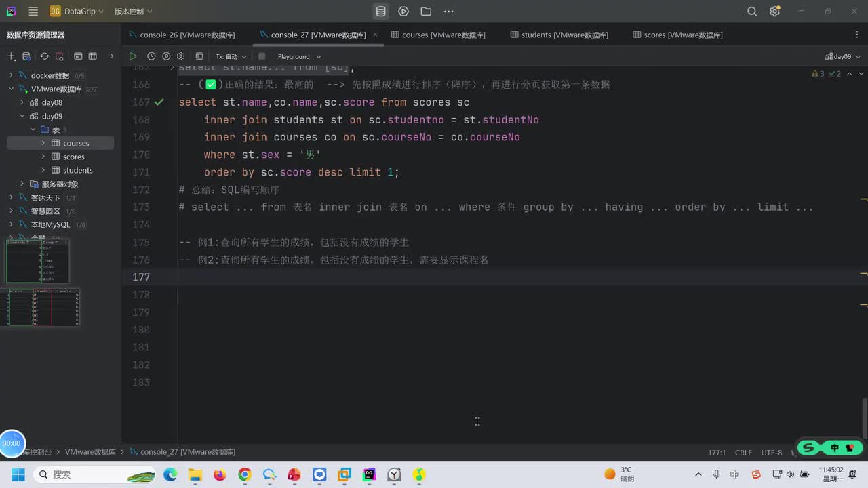The height and width of the screenshot is (488, 868).
Task: Collapse the 表 tables folder
Action: pos(33,129)
